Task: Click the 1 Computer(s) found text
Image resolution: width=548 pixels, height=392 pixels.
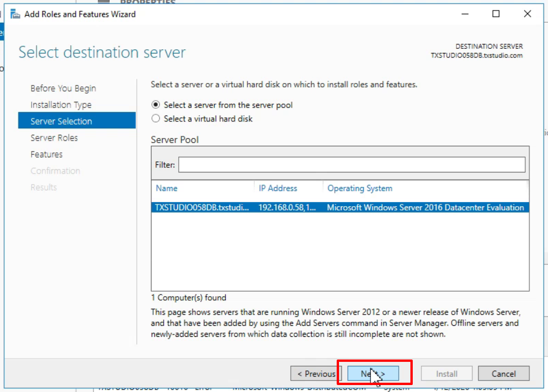Action: click(x=188, y=297)
